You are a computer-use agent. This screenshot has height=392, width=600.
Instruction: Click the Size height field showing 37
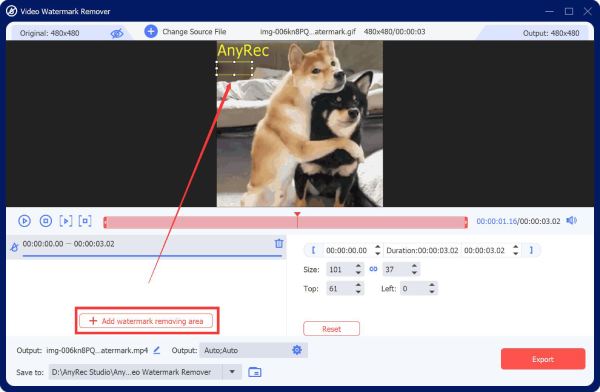coord(396,270)
